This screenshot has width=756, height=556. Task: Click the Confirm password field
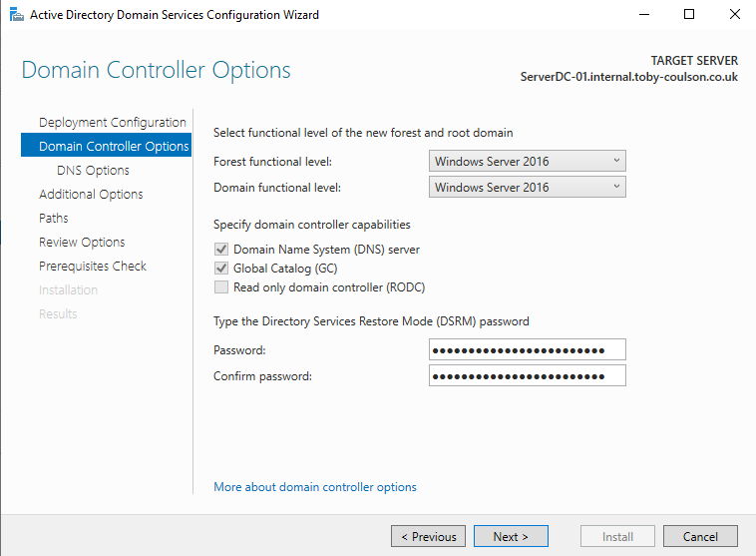coord(527,375)
